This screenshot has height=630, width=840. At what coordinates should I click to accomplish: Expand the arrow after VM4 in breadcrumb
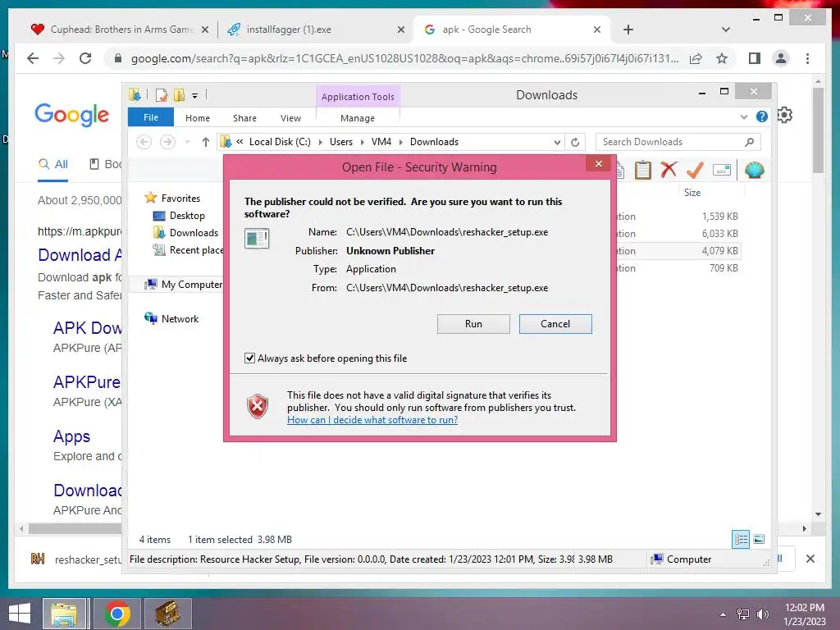[x=400, y=142]
